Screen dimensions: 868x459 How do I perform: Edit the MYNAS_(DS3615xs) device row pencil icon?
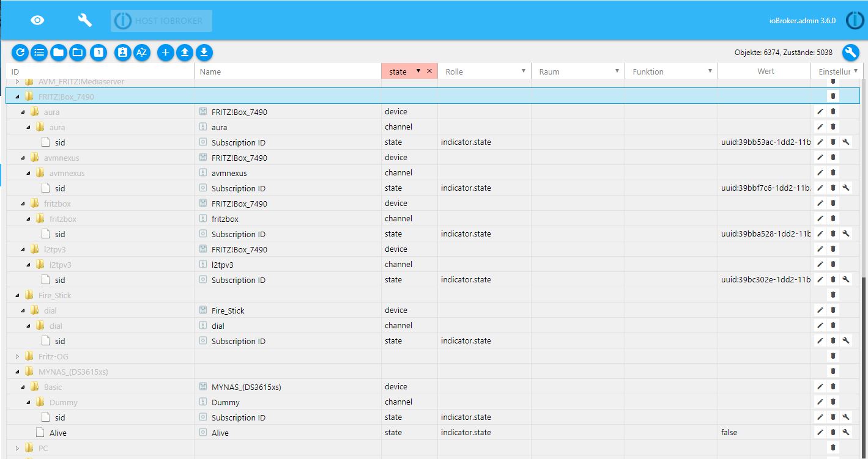tap(820, 386)
